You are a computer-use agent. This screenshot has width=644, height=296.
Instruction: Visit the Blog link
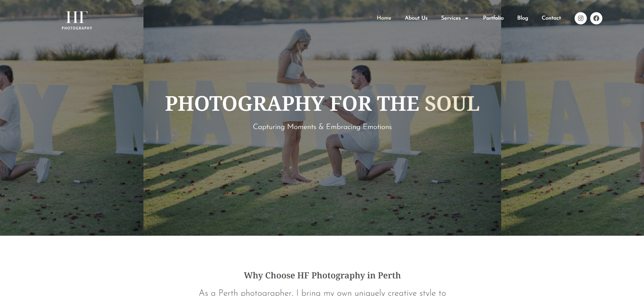pos(523,18)
